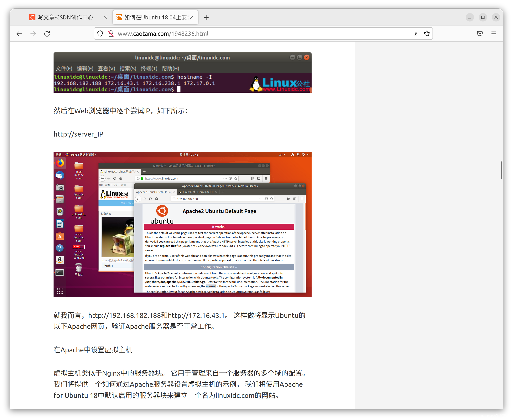Reload the current page
This screenshot has width=513, height=420.
[x=47, y=34]
